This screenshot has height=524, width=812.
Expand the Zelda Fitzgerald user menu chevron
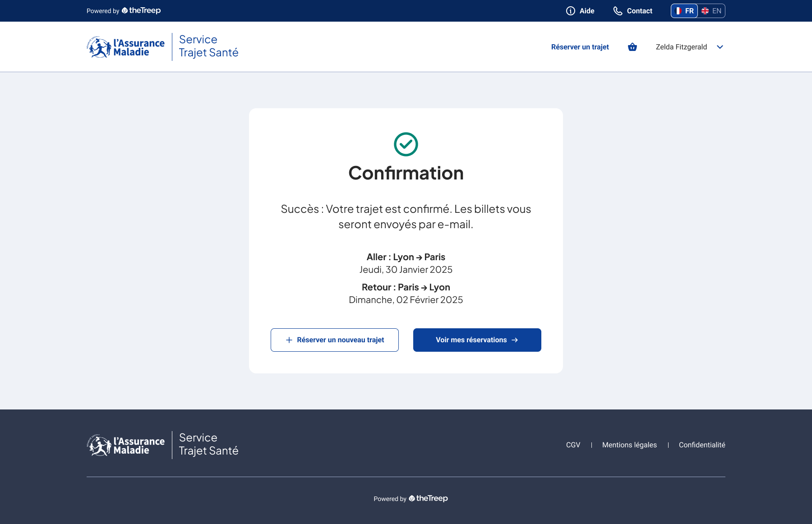tap(720, 47)
